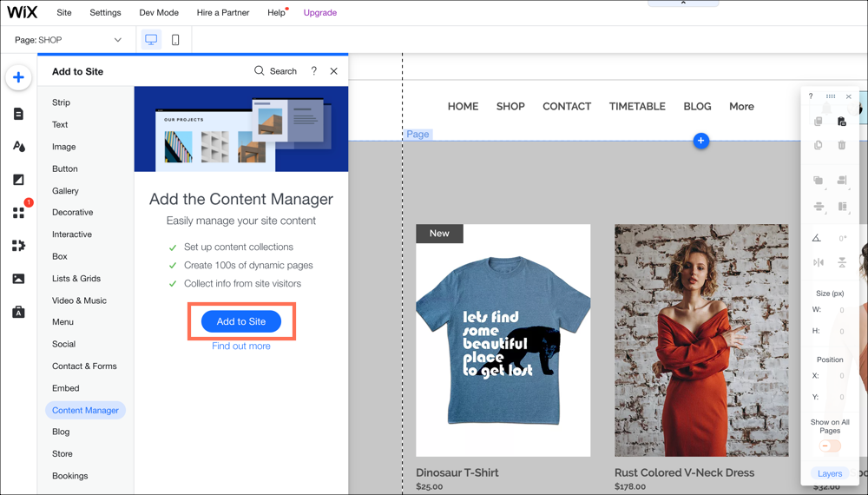This screenshot has height=495, width=868.
Task: Open the Help menu
Action: [276, 12]
